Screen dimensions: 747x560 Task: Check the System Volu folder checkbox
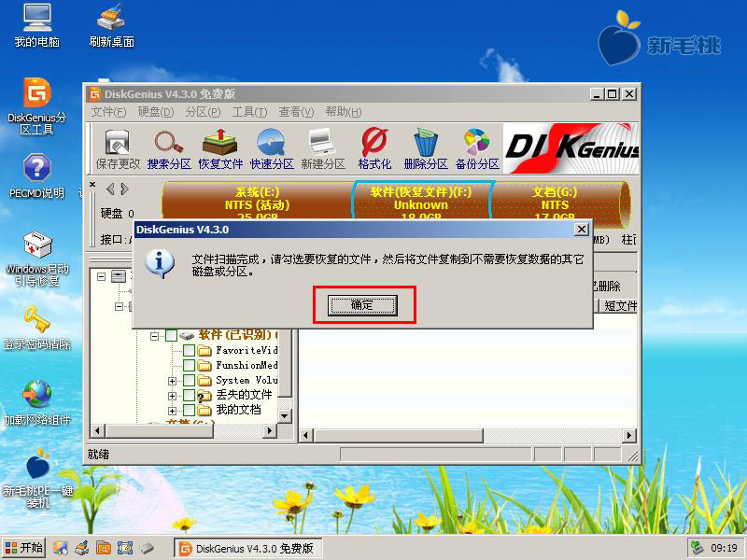[190, 381]
